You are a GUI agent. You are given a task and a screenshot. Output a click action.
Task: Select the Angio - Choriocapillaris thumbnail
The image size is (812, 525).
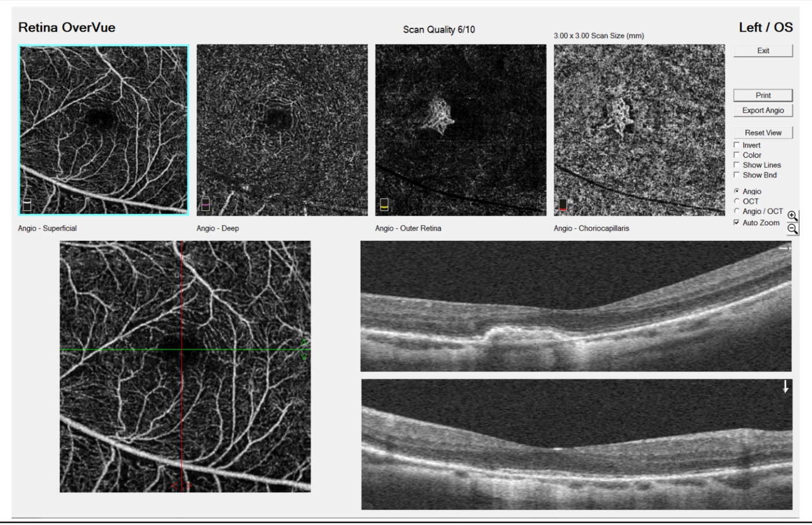point(639,130)
